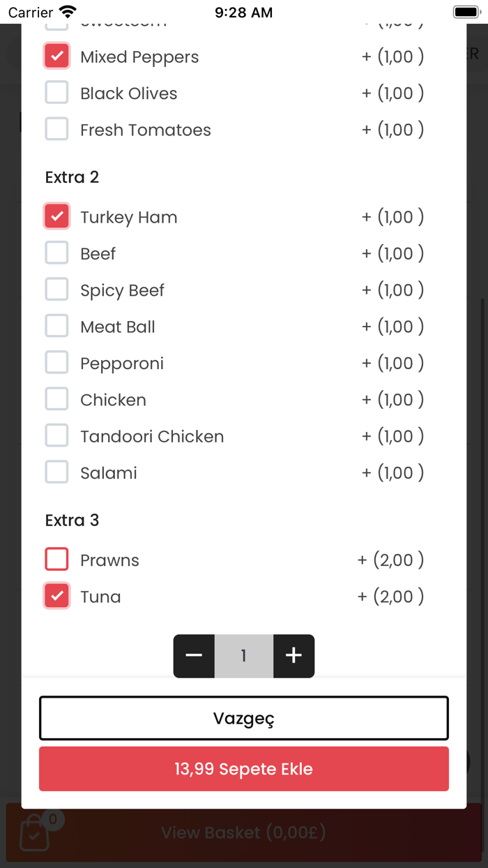Increase quantity with the plus icon
Viewport: 488px width, 868px height.
click(x=293, y=656)
